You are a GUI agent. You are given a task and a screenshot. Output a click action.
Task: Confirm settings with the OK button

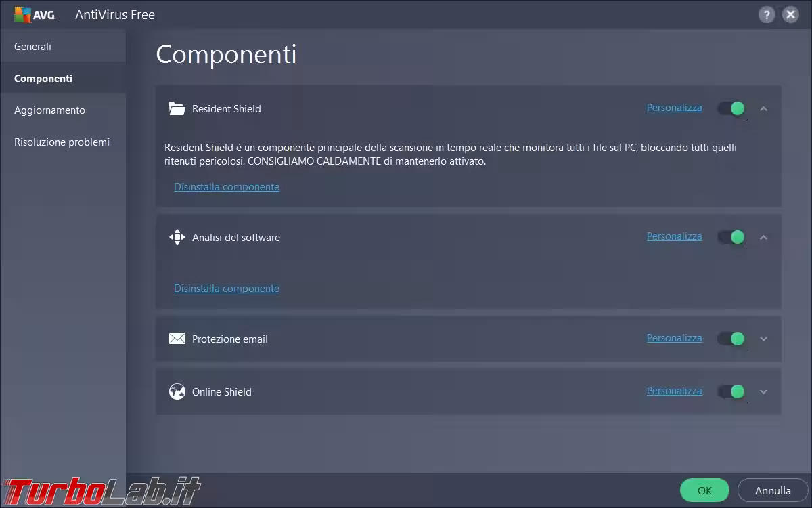(x=704, y=490)
